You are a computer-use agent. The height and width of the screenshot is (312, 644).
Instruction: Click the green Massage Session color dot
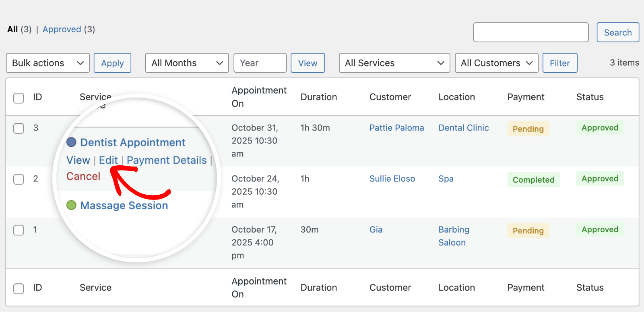71,205
